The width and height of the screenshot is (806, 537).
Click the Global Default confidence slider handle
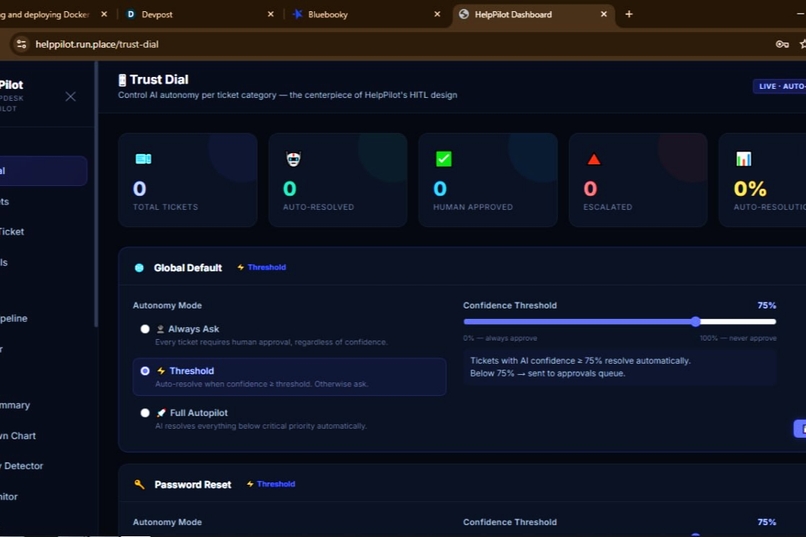[695, 322]
